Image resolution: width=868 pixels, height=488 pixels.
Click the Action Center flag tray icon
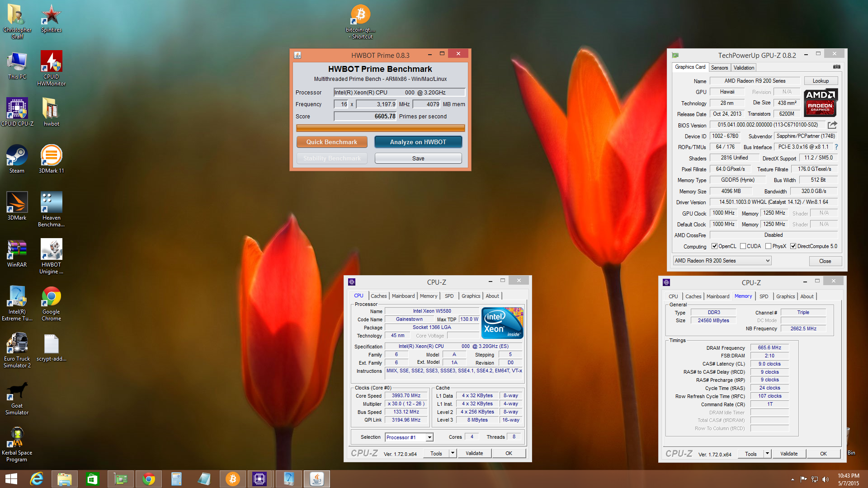803,479
